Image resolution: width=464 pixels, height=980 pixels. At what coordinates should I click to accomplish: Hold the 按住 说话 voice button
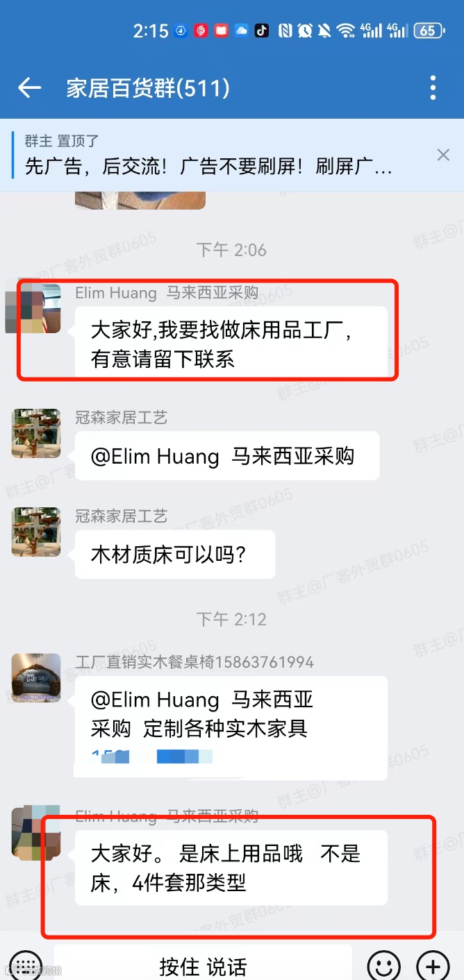[203, 963]
